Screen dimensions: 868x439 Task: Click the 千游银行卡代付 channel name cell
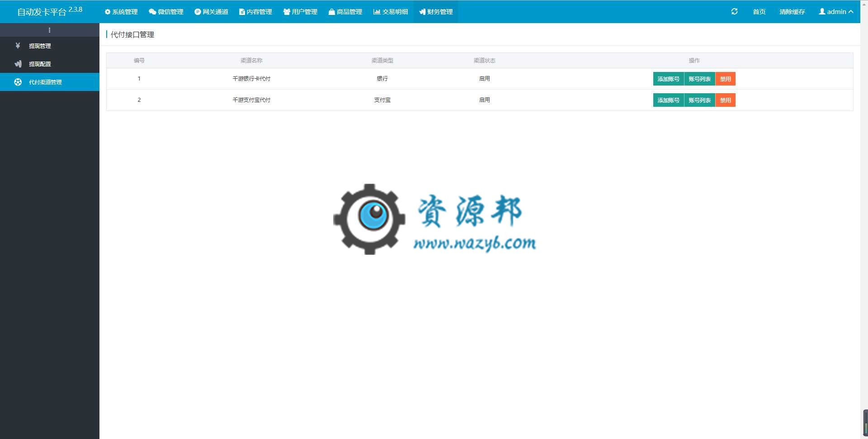tap(251, 79)
